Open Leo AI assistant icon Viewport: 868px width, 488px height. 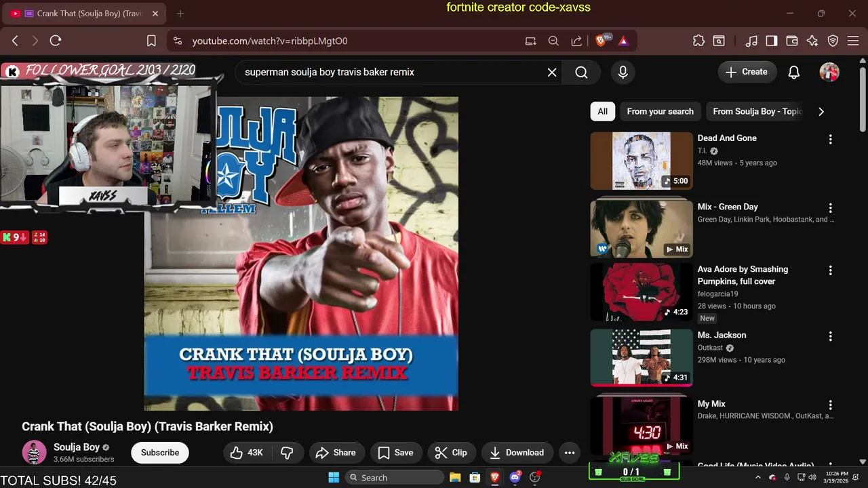(812, 41)
